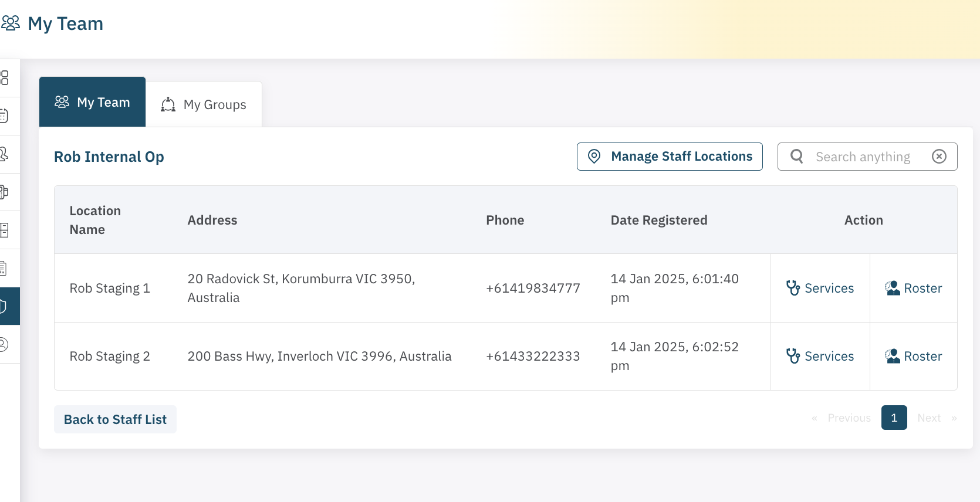Go Back to Staff List
The image size is (980, 502).
[115, 419]
